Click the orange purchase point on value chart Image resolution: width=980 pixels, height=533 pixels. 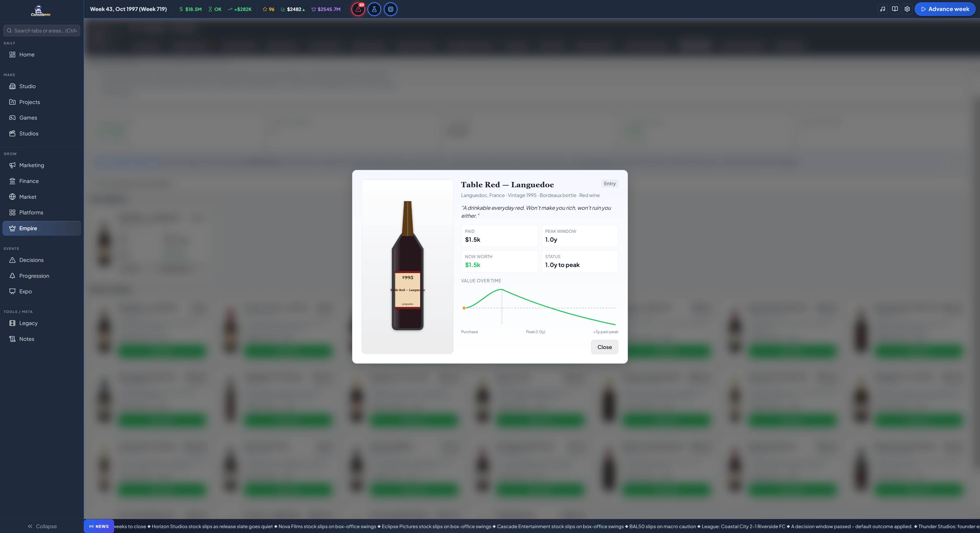[464, 308]
